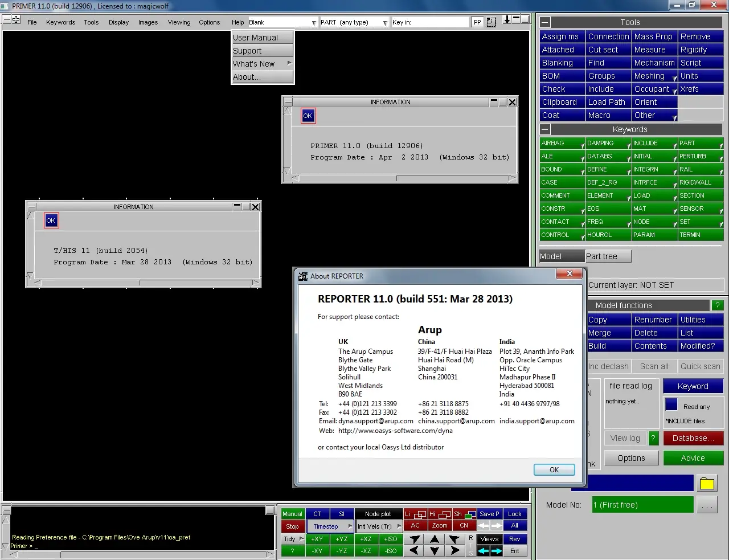Select About... from Help menu
This screenshot has width=729, height=560.
coord(262,77)
